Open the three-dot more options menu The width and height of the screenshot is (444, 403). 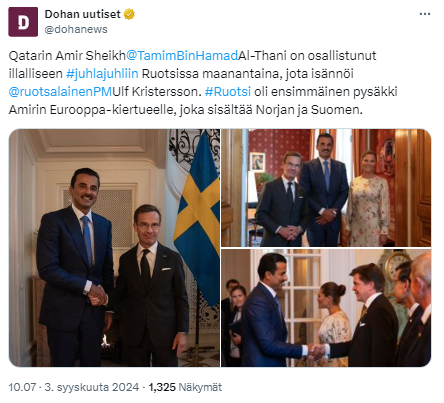tap(425, 14)
